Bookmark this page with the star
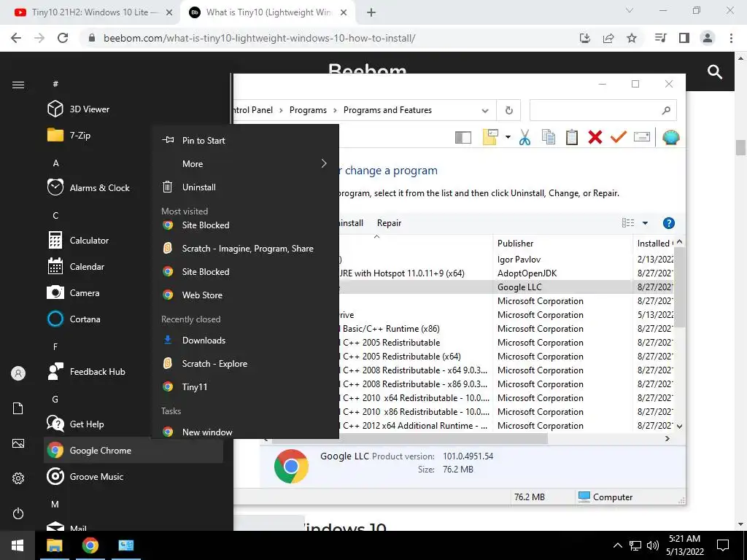This screenshot has width=747, height=560. click(632, 38)
